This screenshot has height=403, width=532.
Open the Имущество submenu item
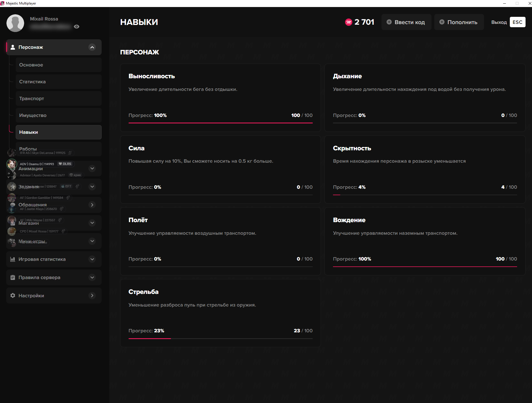coord(58,115)
